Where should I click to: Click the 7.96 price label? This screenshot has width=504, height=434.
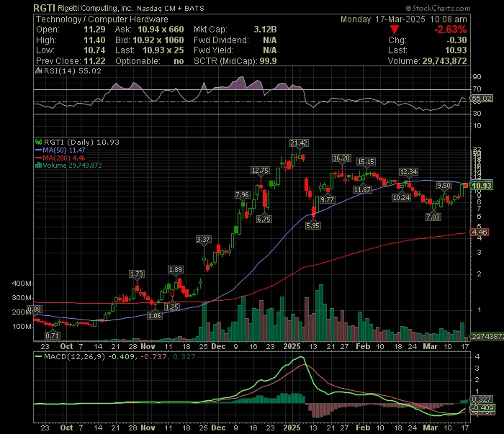(x=242, y=194)
